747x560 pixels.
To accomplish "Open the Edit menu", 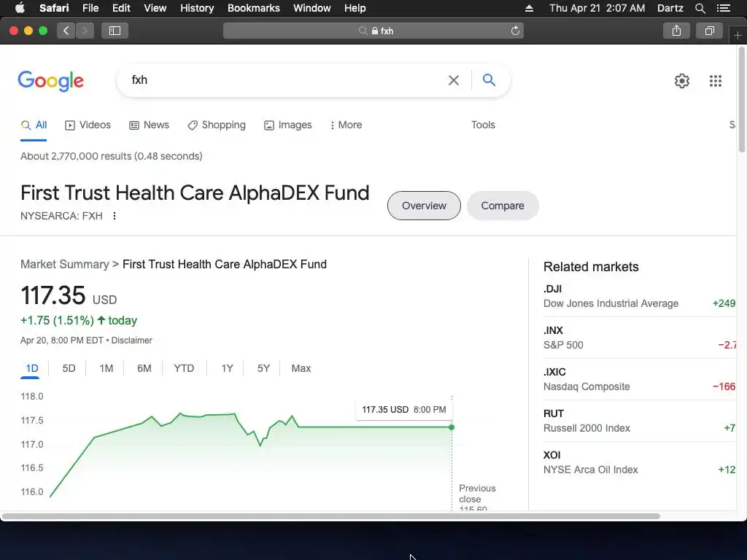I will [121, 8].
